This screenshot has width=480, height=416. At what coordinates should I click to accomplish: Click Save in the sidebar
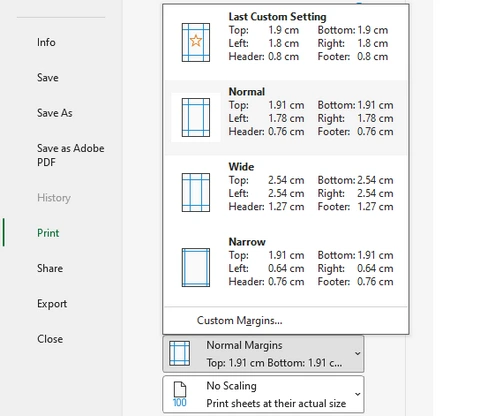tap(48, 78)
